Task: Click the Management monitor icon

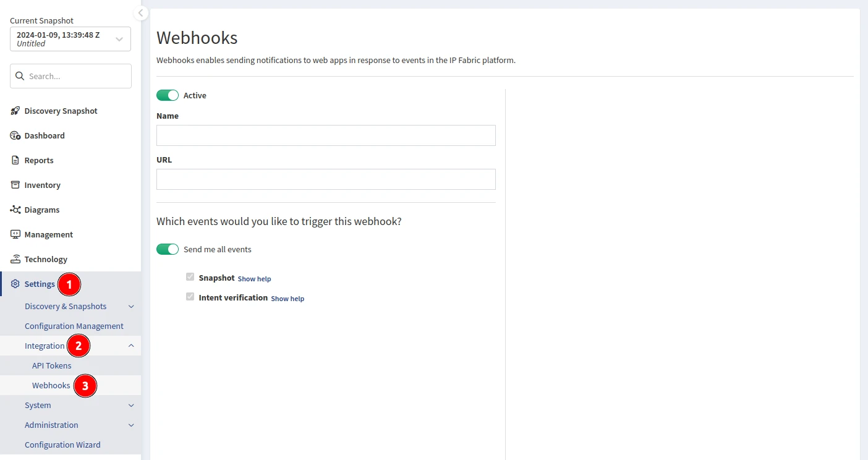Action: tap(15, 234)
